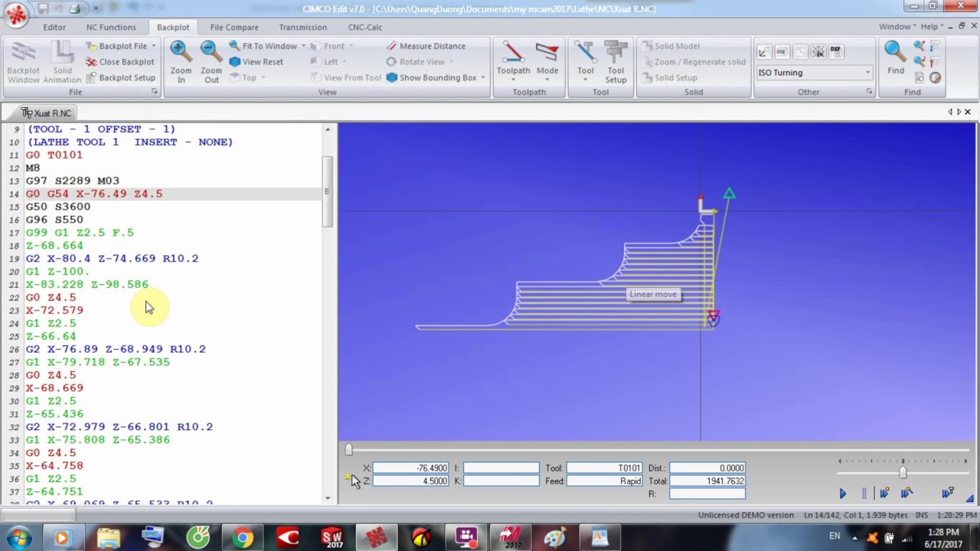Expand the Show Bounding Box dropdown arrow
Viewport: 980px width, 551px height.
pos(482,77)
